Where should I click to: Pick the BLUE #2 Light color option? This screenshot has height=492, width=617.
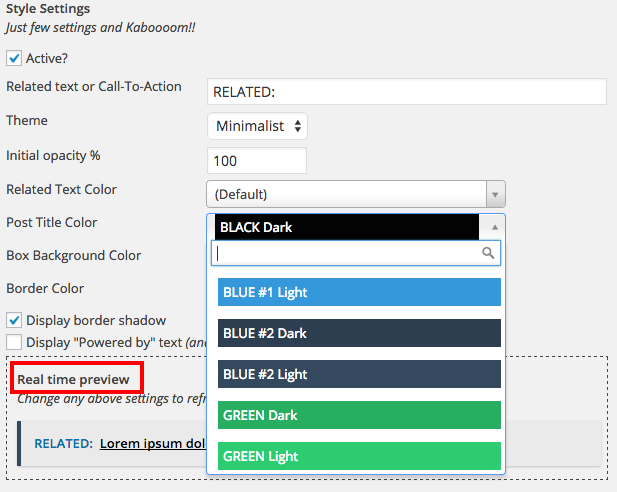click(x=358, y=374)
